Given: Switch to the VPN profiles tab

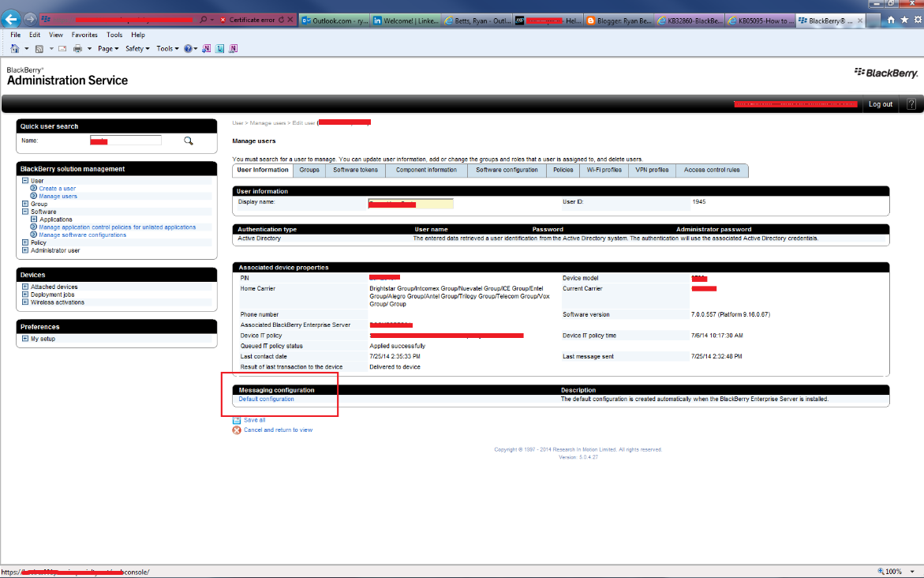Looking at the screenshot, I should pyautogui.click(x=652, y=170).
